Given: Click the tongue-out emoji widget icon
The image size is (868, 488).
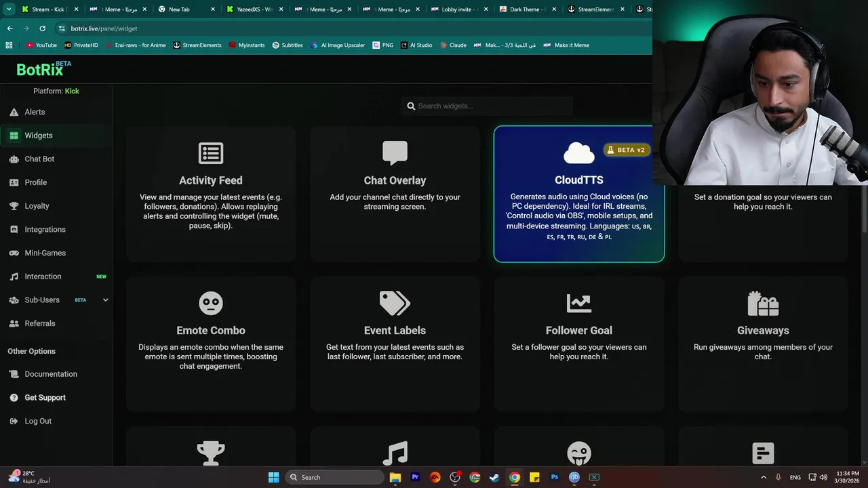Looking at the screenshot, I should [x=579, y=453].
